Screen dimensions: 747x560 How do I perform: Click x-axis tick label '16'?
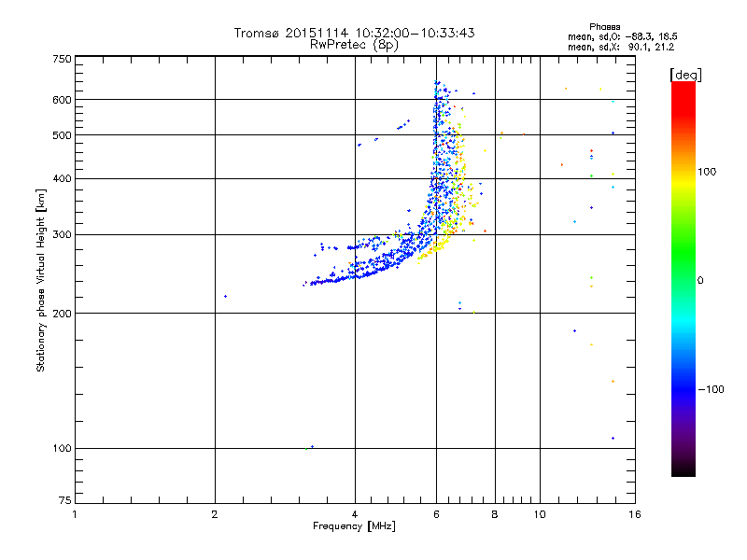point(635,514)
